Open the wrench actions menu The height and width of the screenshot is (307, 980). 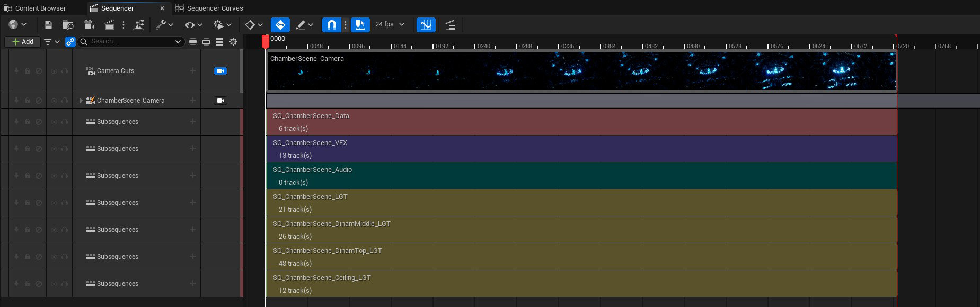pyautogui.click(x=164, y=25)
